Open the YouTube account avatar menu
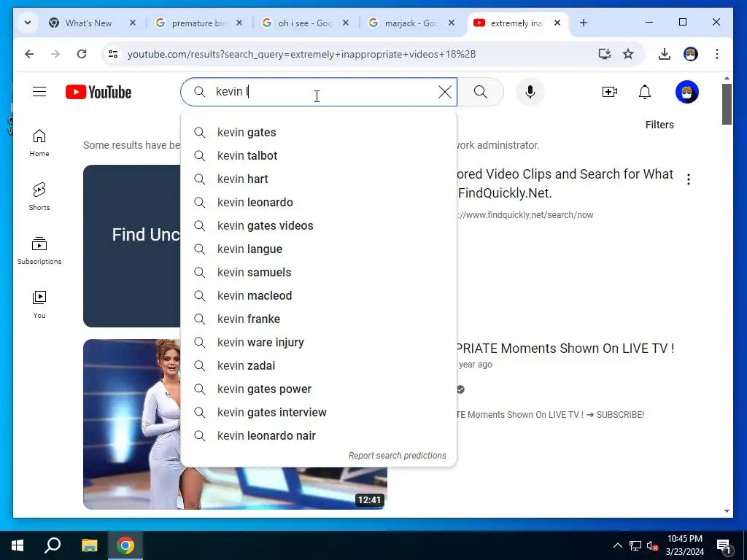 (x=686, y=92)
